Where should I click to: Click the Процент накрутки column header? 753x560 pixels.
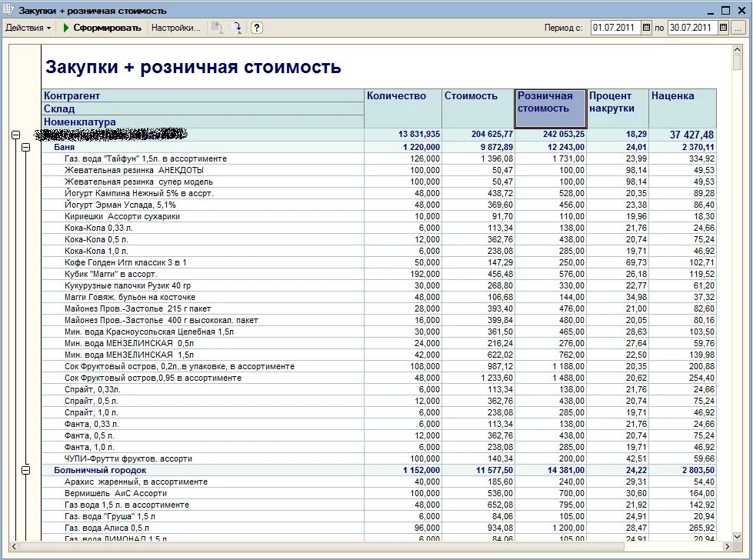[x=618, y=108]
